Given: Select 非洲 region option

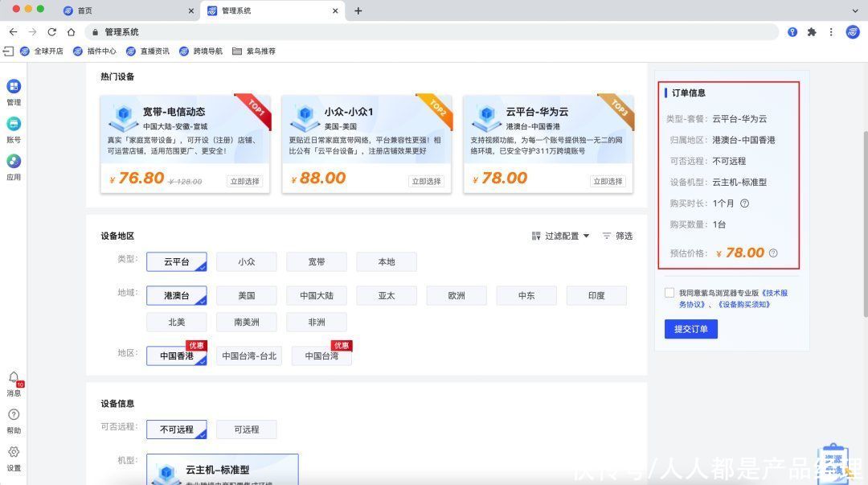Looking at the screenshot, I should pos(317,322).
